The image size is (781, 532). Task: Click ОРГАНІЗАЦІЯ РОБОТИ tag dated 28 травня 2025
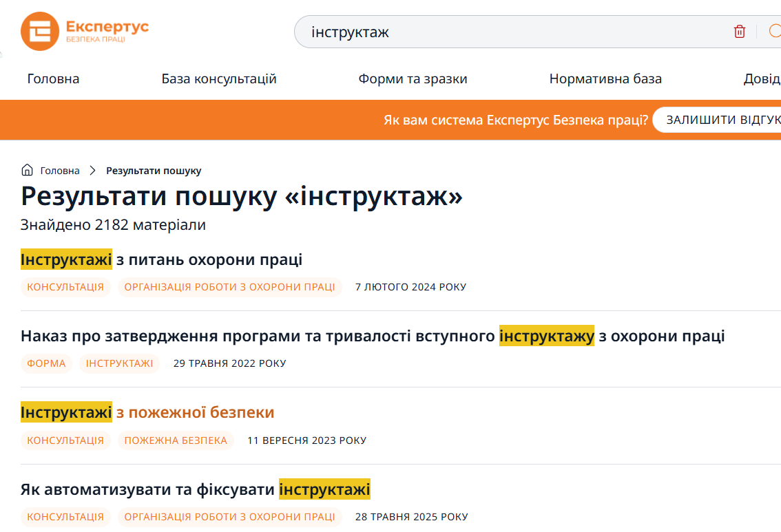(x=229, y=517)
